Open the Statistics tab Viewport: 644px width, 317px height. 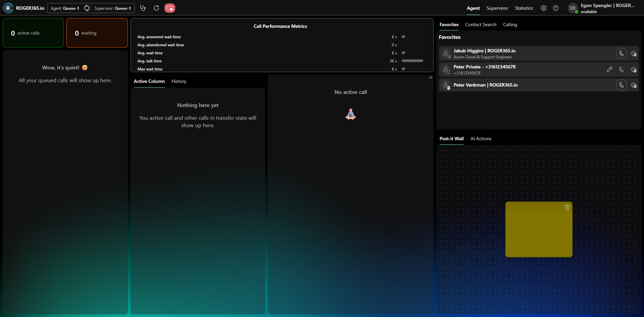click(x=524, y=8)
